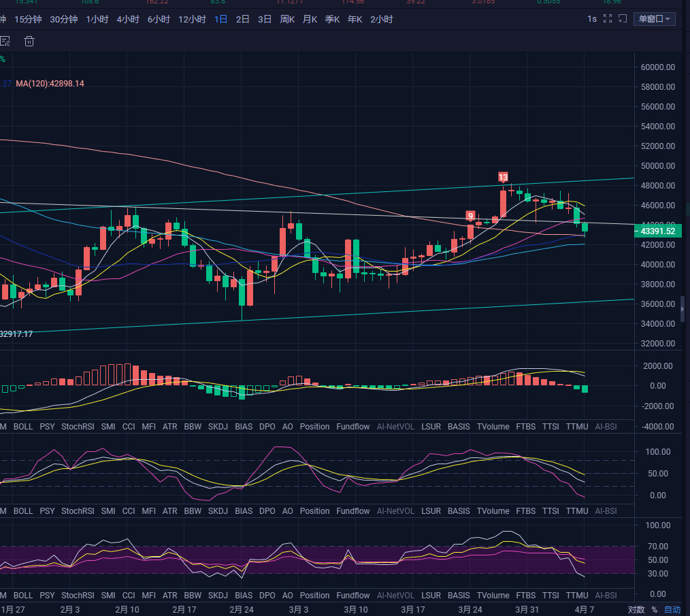
Task: Click the trash icon to delete drawings
Action: pos(29,42)
